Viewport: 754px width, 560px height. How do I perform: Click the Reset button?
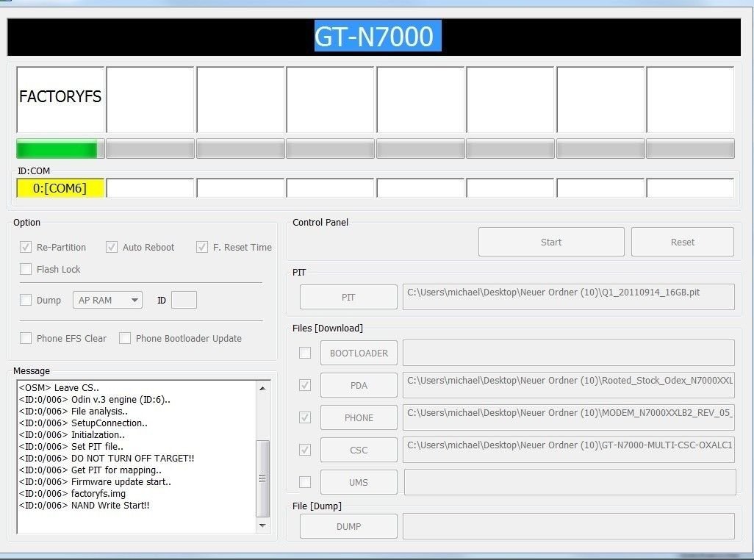point(683,242)
